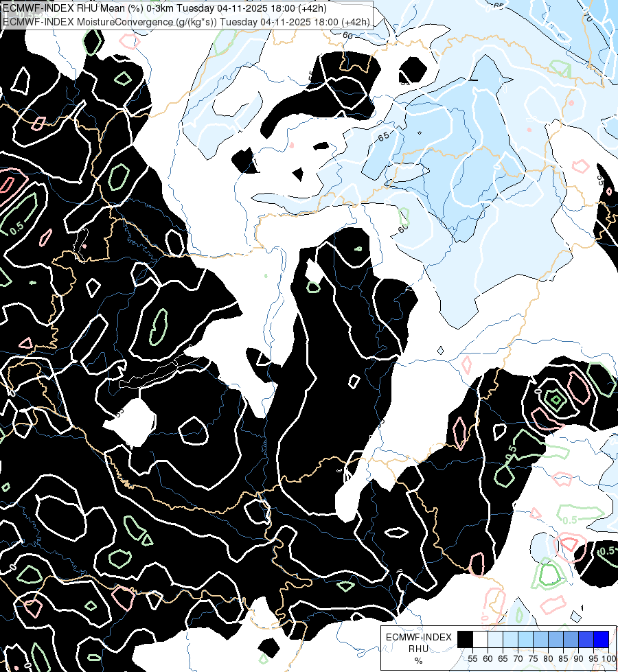Click the legend value 55
The image size is (618, 672).
pos(472,659)
